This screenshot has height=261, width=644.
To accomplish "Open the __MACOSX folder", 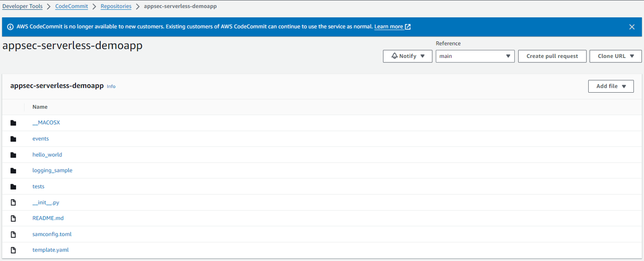I will pos(46,123).
